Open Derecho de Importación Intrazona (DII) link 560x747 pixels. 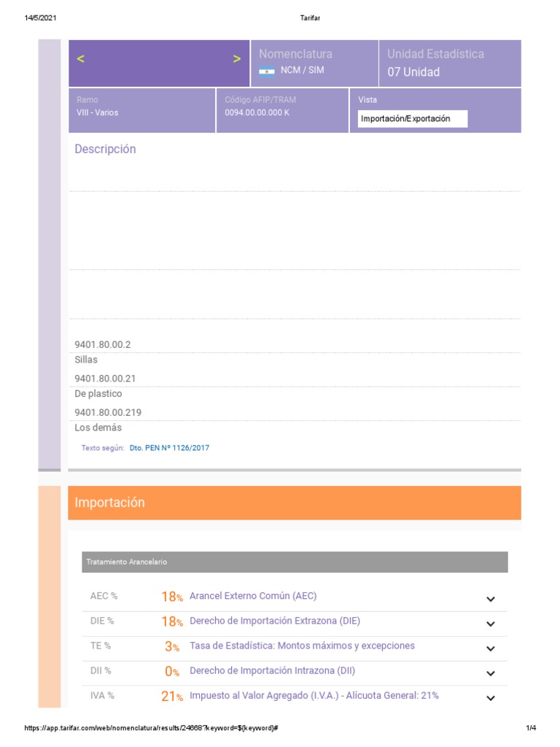tap(272, 670)
